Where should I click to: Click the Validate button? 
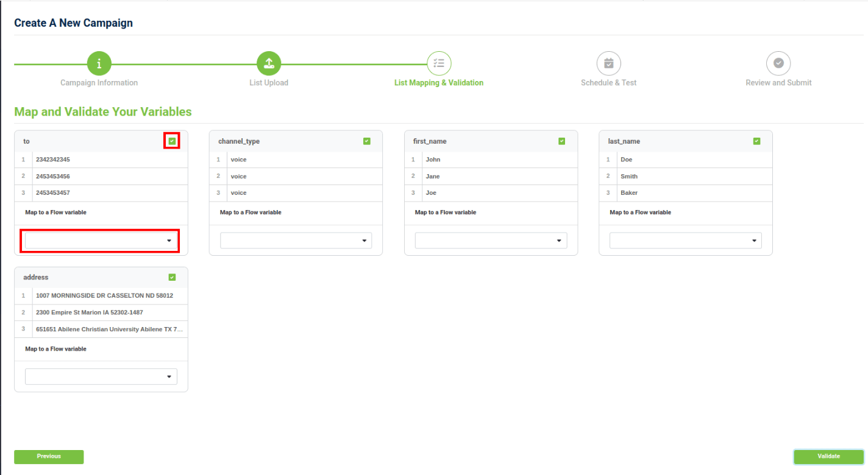[828, 457]
